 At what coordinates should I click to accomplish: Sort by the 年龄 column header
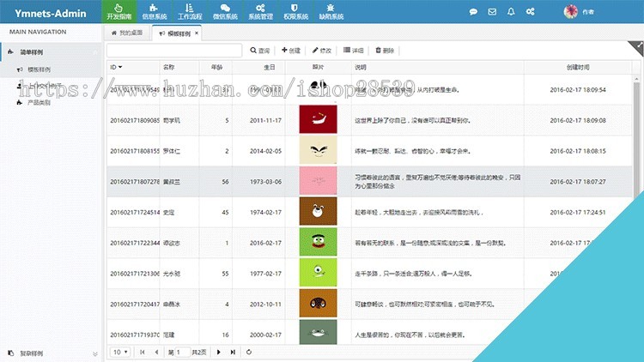pyautogui.click(x=216, y=67)
